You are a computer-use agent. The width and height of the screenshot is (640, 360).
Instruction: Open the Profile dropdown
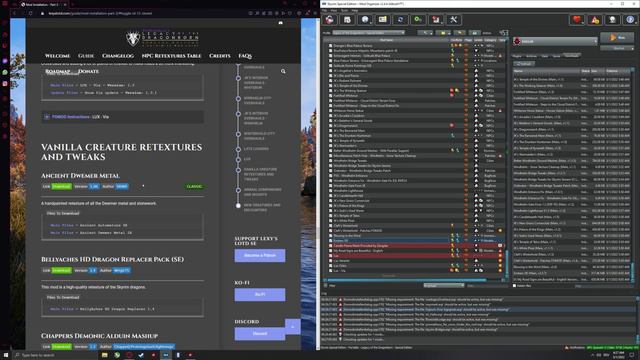369,33
